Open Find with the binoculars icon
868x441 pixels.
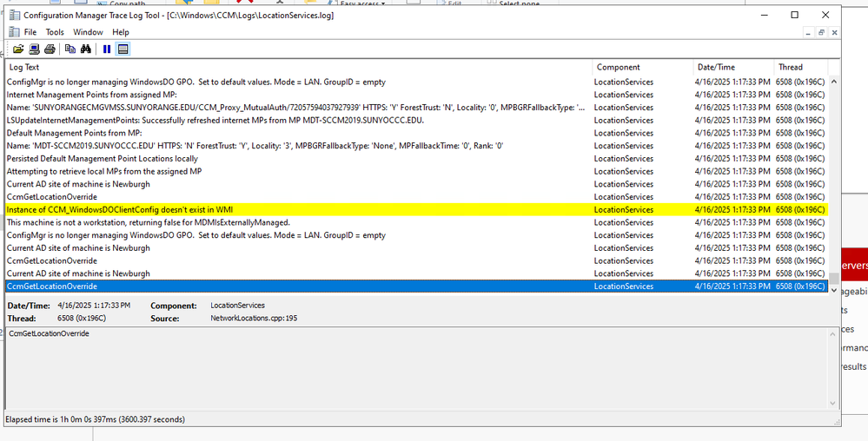point(86,49)
